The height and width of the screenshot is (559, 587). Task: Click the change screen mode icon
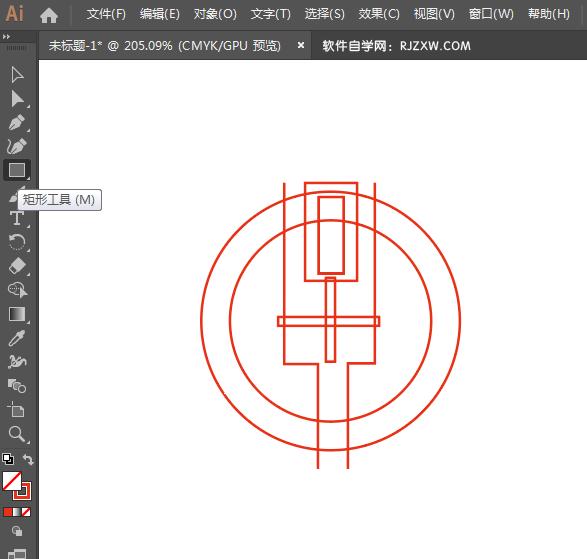click(17, 553)
